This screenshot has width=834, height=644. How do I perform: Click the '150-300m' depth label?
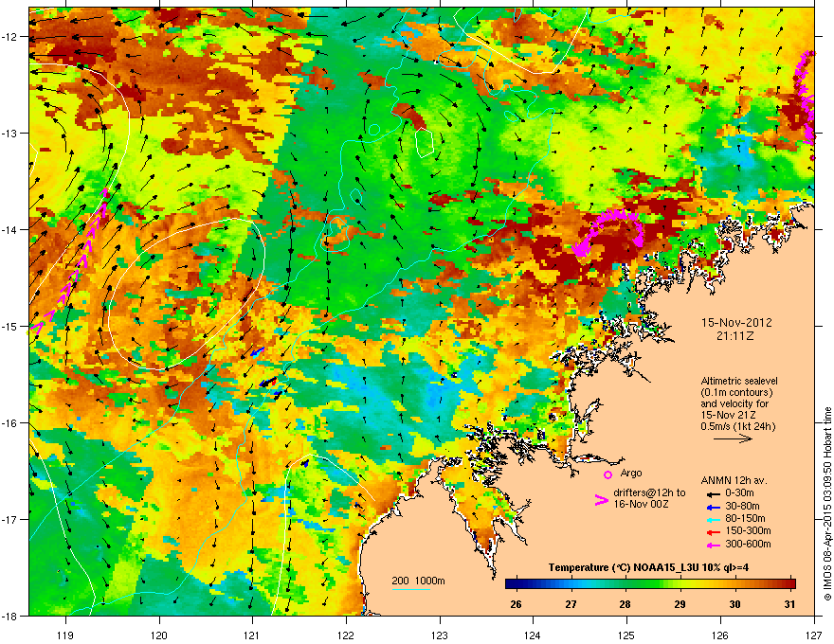[748, 530]
